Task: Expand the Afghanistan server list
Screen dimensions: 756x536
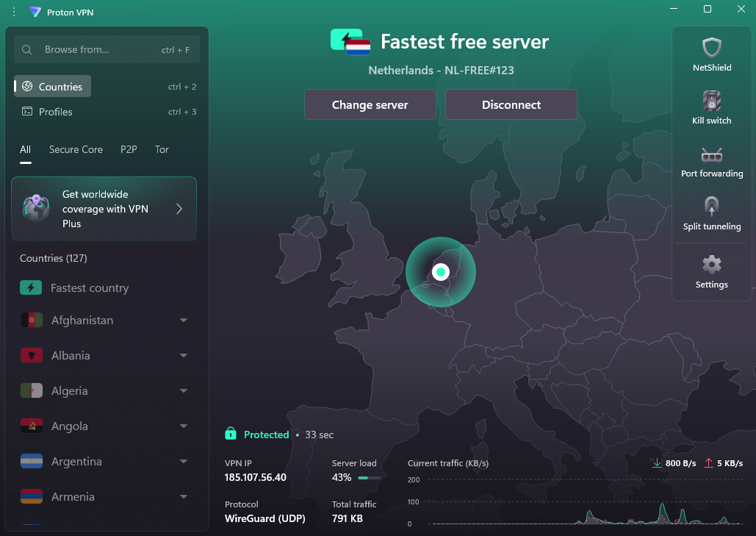Action: [x=183, y=321]
